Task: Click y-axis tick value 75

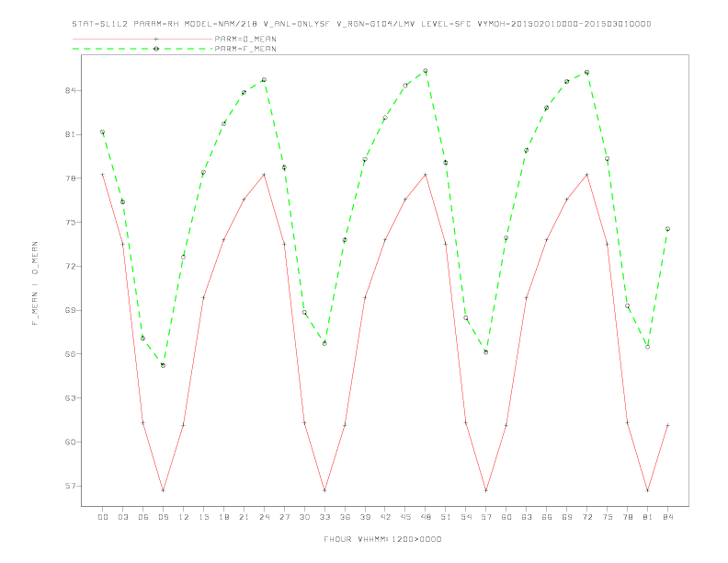Action: (x=71, y=222)
